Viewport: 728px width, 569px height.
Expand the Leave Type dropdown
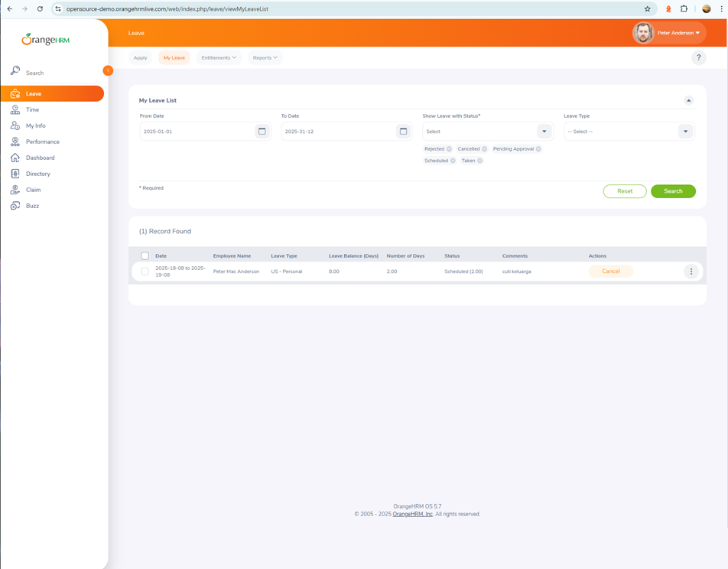coord(685,132)
